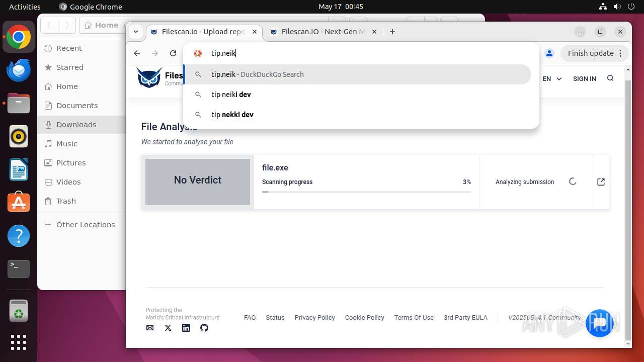Click the Files window forward button
Image resolution: width=644 pixels, height=362 pixels.
tap(66, 25)
